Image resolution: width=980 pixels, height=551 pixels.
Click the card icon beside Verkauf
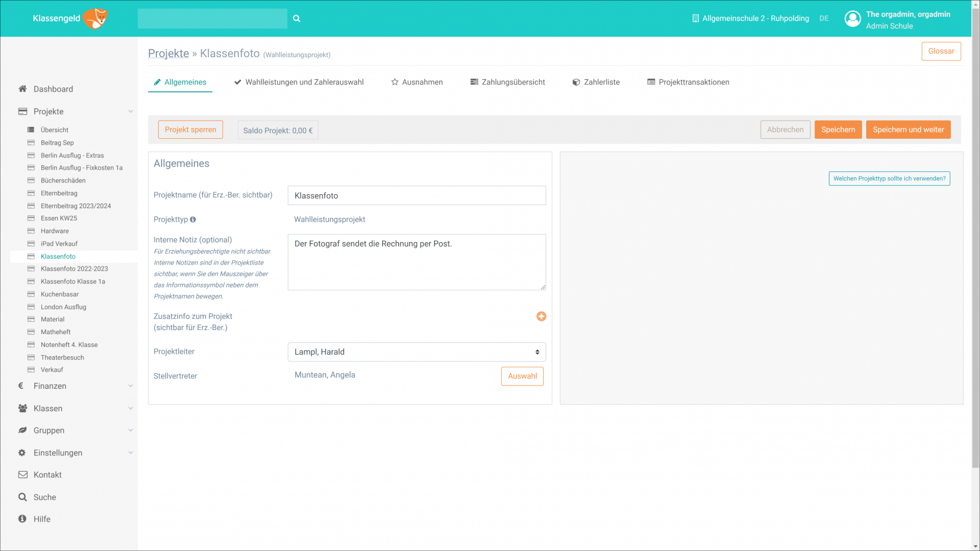pos(31,370)
